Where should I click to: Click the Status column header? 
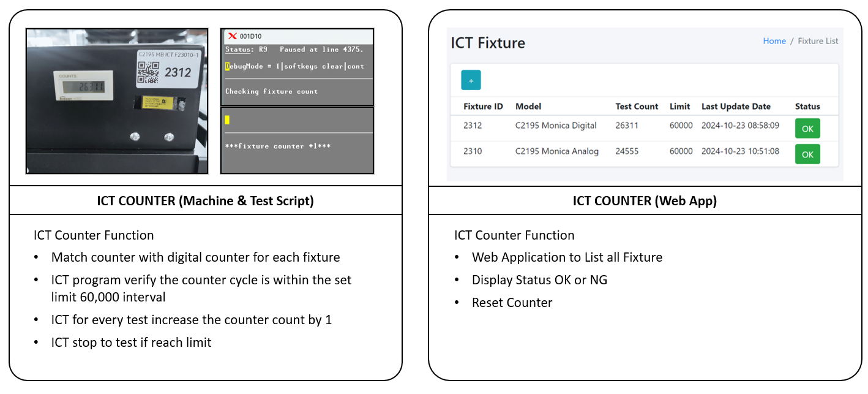pos(807,106)
